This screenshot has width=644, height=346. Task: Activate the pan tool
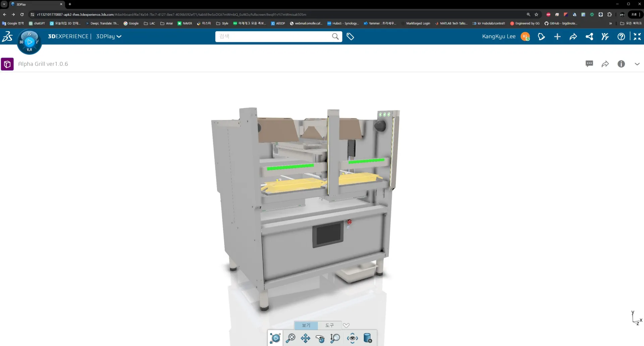[305, 338]
